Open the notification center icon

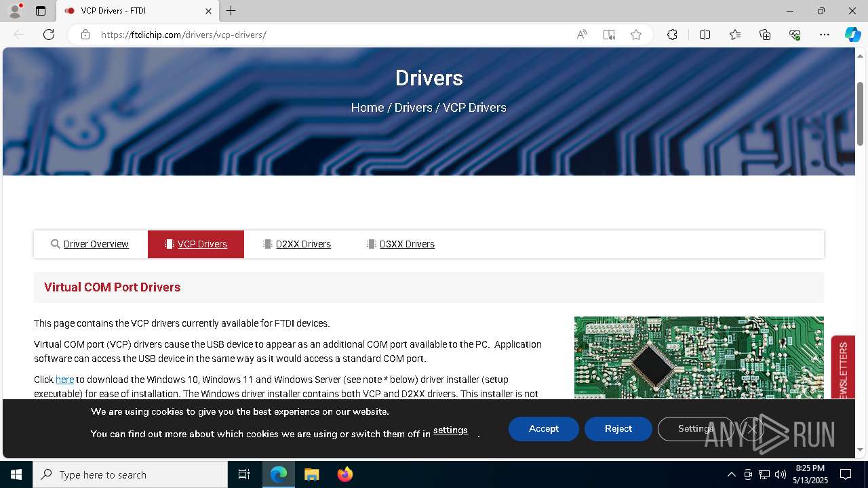tap(846, 474)
